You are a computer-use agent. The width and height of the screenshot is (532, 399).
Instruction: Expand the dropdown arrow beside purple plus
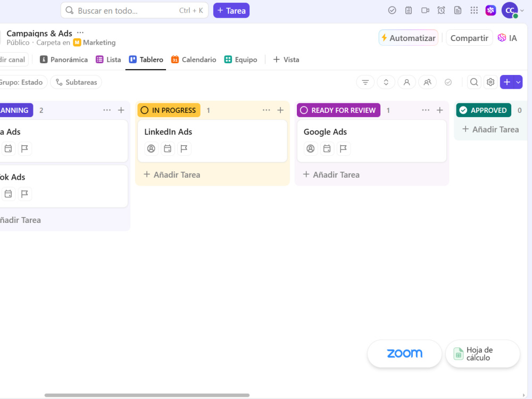pyautogui.click(x=518, y=82)
